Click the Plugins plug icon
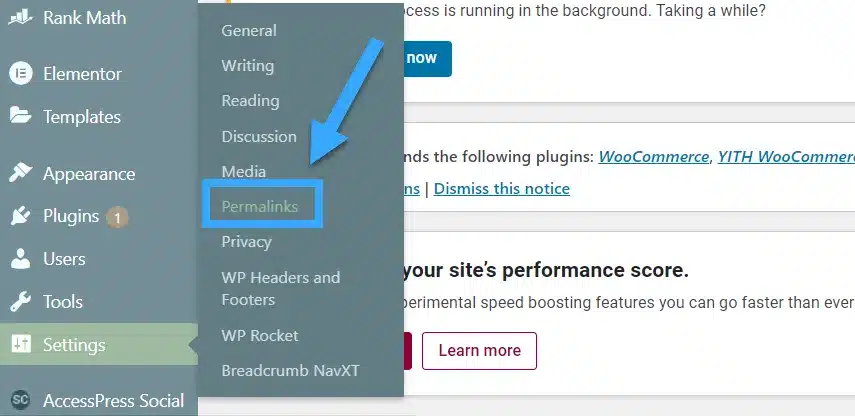855x416 pixels. (20, 216)
